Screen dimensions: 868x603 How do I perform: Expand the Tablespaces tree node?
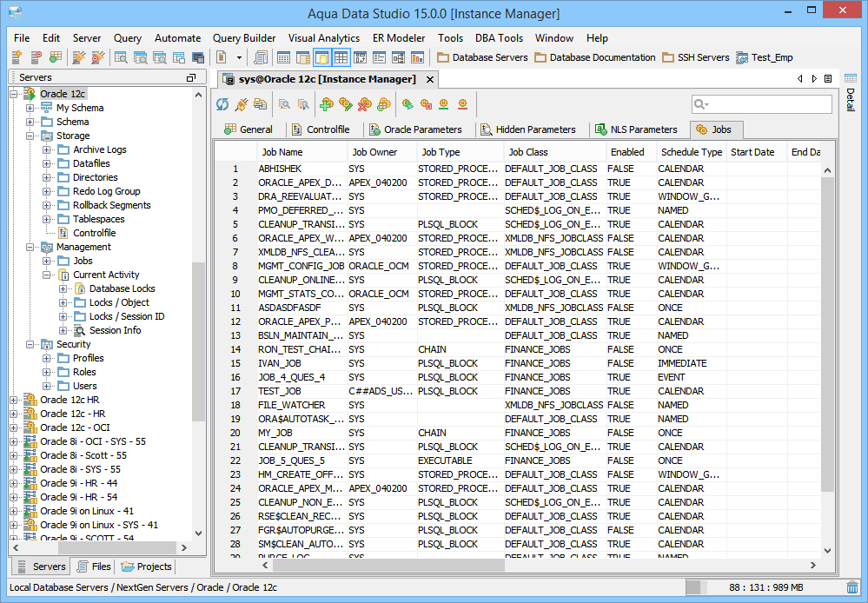point(47,219)
